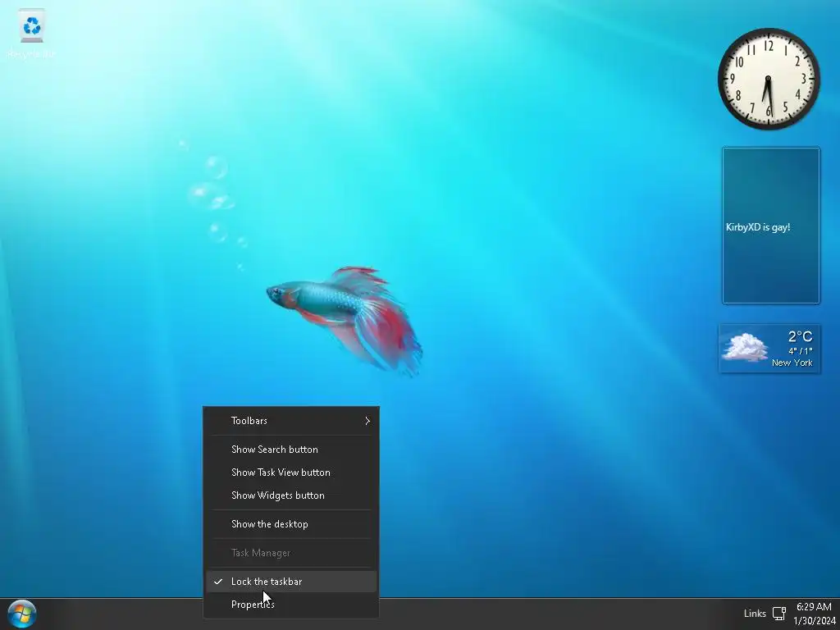Image resolution: width=840 pixels, height=630 pixels.
Task: Choose Show the desktop
Action: 291,524
